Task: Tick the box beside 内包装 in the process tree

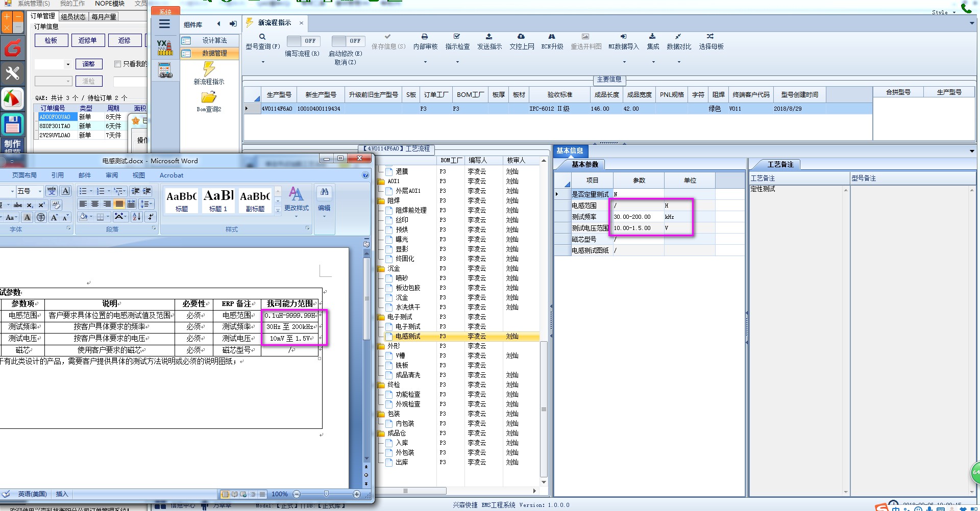Action: coord(389,423)
